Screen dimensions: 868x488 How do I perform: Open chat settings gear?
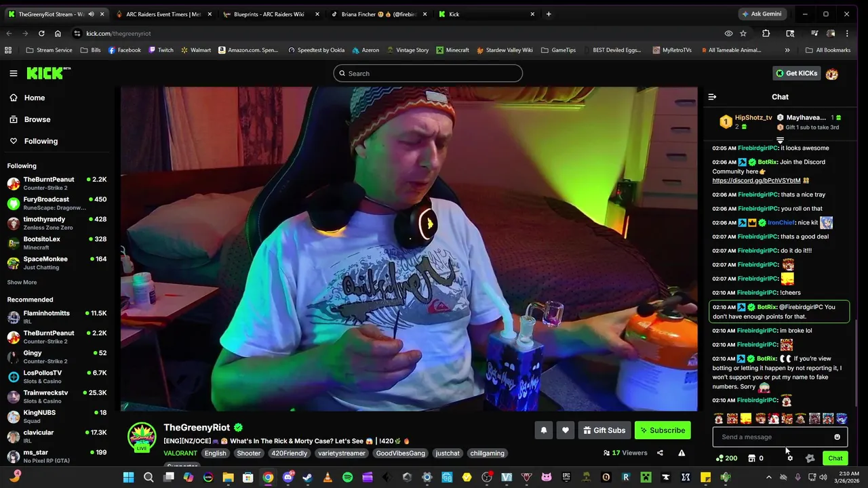pyautogui.click(x=789, y=458)
